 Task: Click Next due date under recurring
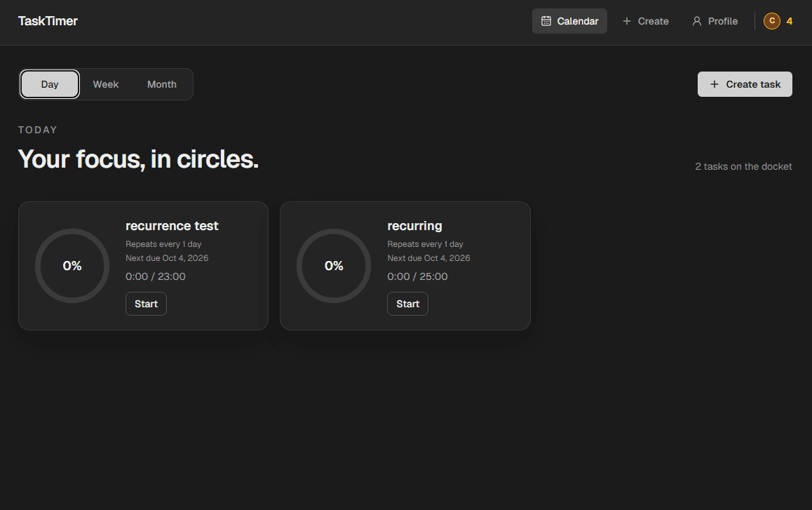coord(428,258)
